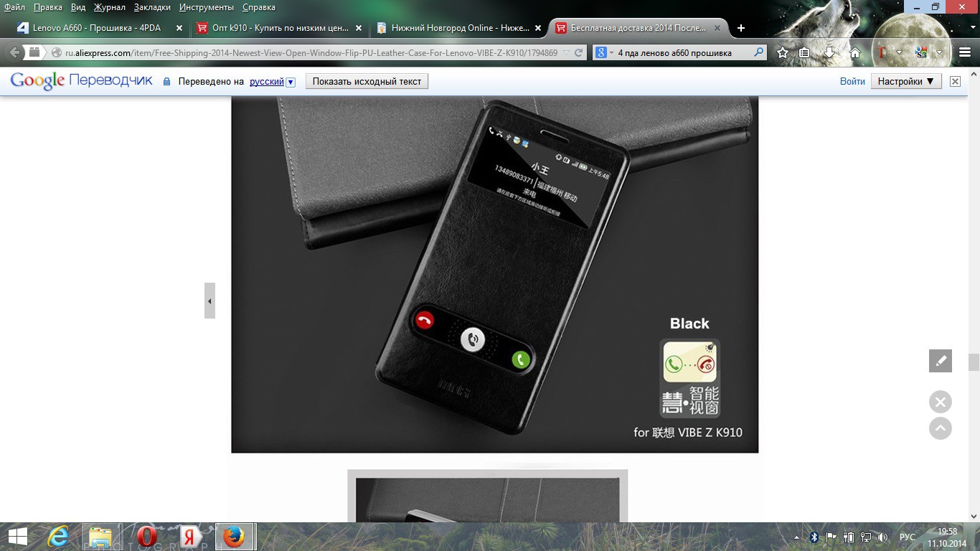The height and width of the screenshot is (551, 980).
Task: Open the Журнал menu
Action: (109, 7)
